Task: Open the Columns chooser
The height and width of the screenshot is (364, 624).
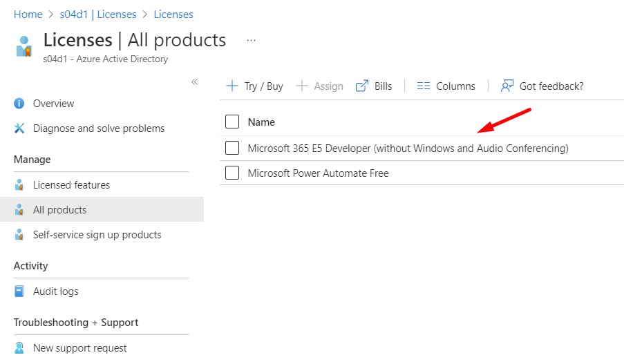Action: pyautogui.click(x=446, y=86)
